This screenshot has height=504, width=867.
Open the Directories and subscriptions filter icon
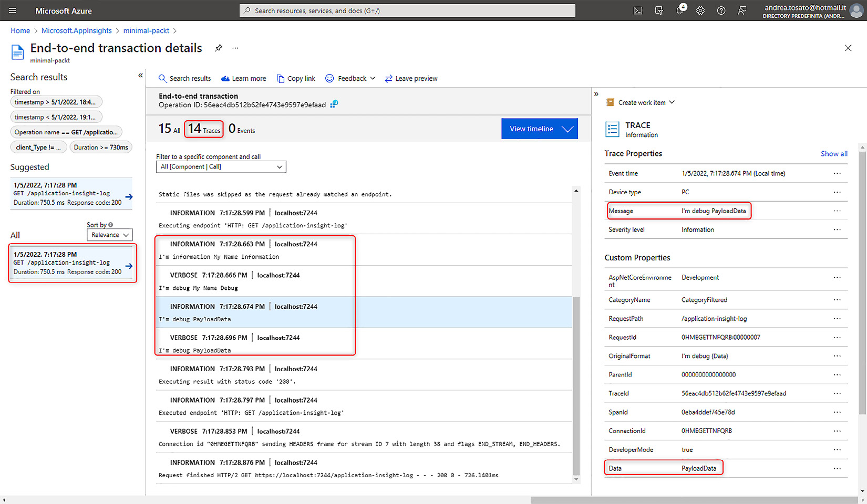point(659,10)
